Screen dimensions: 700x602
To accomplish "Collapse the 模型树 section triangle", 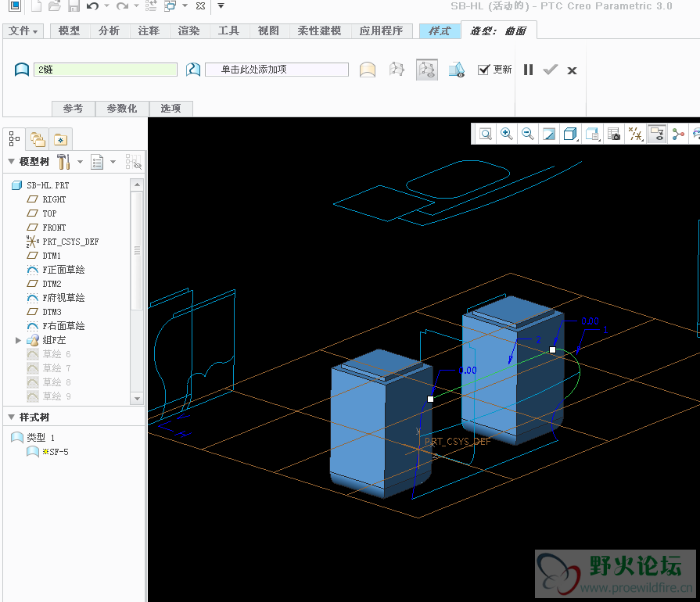I will point(12,162).
